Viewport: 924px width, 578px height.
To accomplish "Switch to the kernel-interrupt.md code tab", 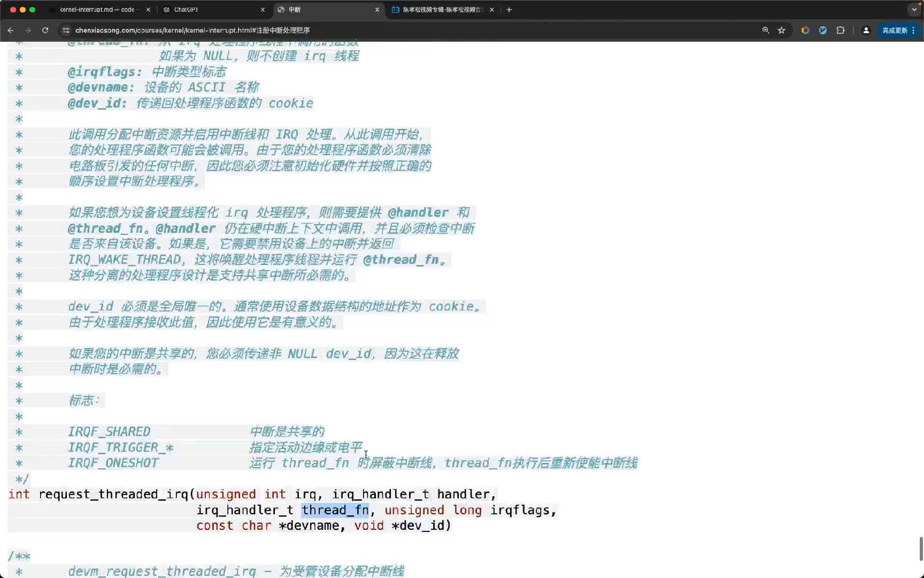I will [96, 10].
